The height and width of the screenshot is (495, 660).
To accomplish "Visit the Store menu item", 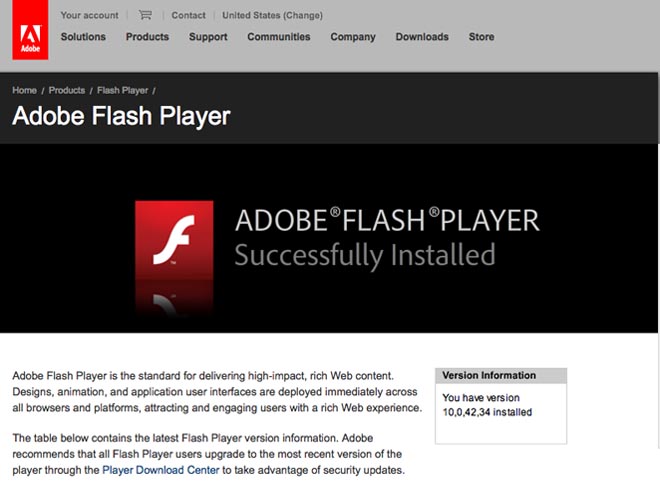I will 481,37.
